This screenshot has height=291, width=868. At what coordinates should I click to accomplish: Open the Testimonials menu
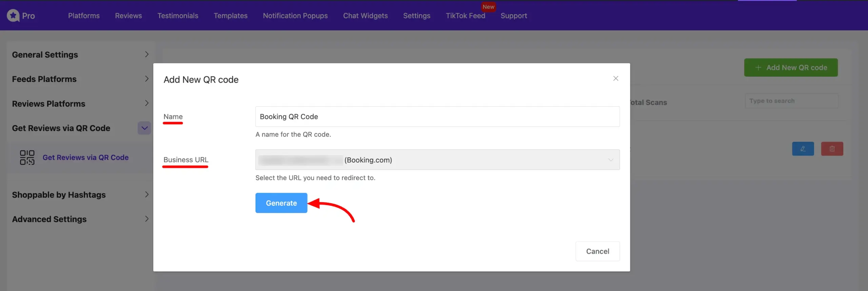pyautogui.click(x=178, y=16)
